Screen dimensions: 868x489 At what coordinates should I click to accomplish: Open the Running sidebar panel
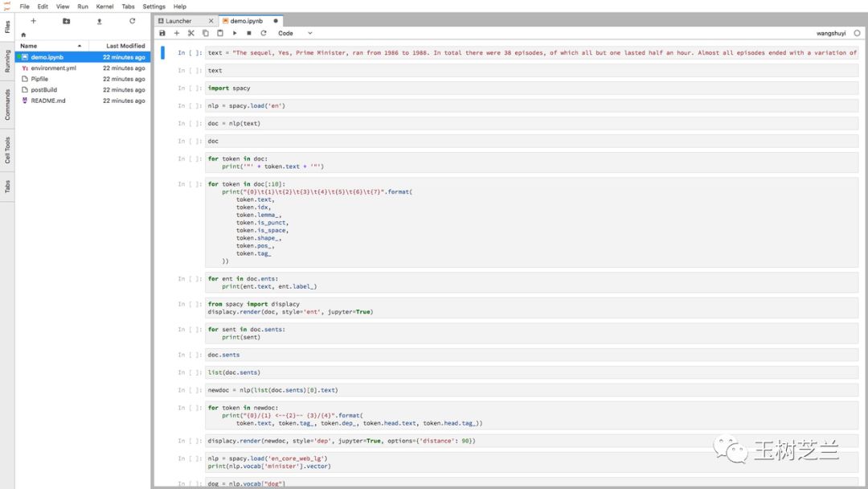click(7, 62)
